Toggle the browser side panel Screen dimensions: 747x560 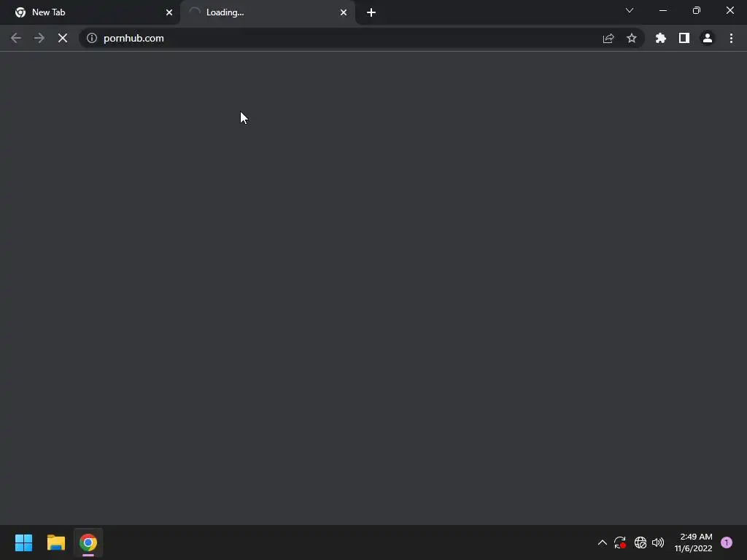pos(684,38)
